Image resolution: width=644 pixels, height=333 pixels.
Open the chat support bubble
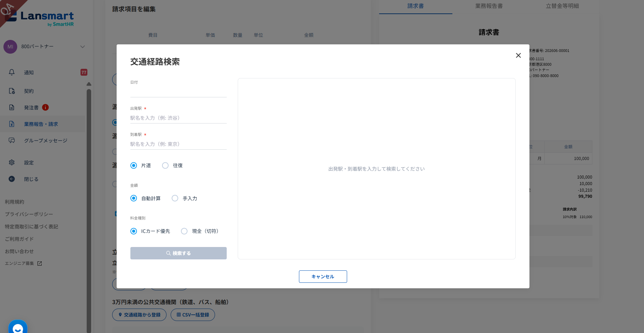pyautogui.click(x=18, y=329)
